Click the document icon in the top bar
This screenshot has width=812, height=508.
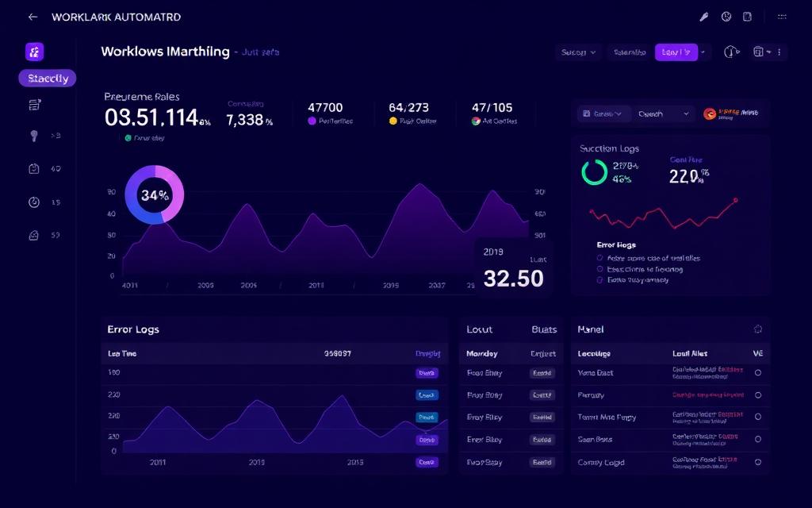[x=747, y=17]
